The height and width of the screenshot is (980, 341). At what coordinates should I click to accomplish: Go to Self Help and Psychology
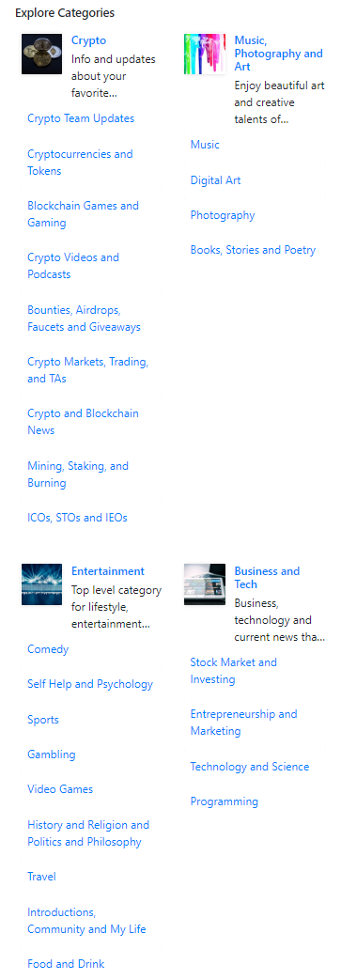click(x=90, y=684)
